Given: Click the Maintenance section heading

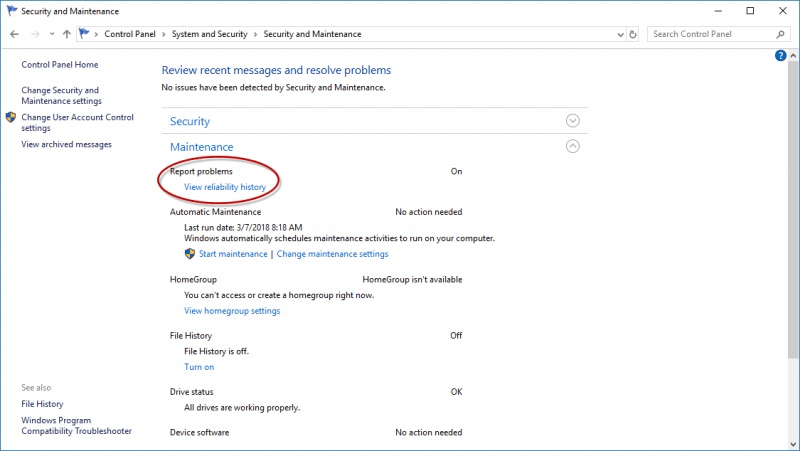Looking at the screenshot, I should [202, 147].
